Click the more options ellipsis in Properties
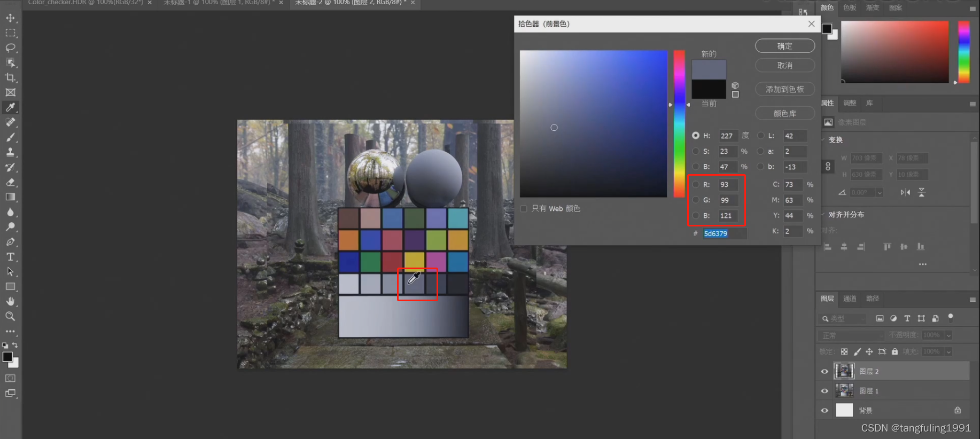980x439 pixels. 923,264
